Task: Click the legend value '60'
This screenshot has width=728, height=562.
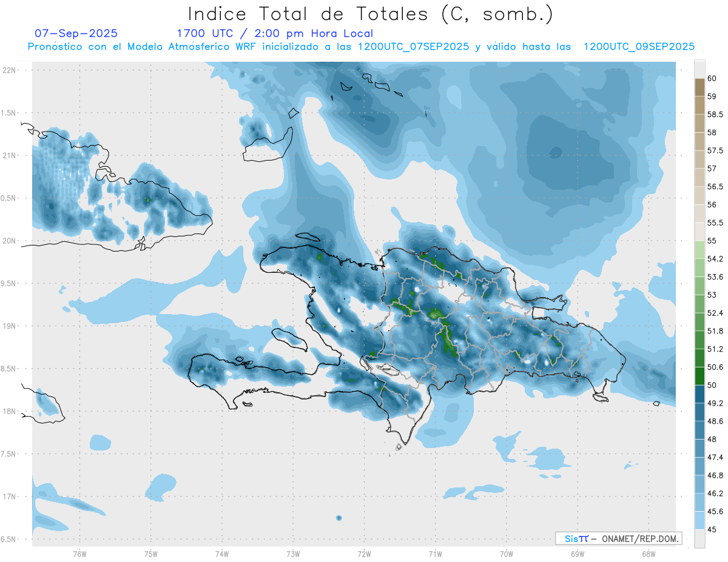Action: click(x=712, y=78)
